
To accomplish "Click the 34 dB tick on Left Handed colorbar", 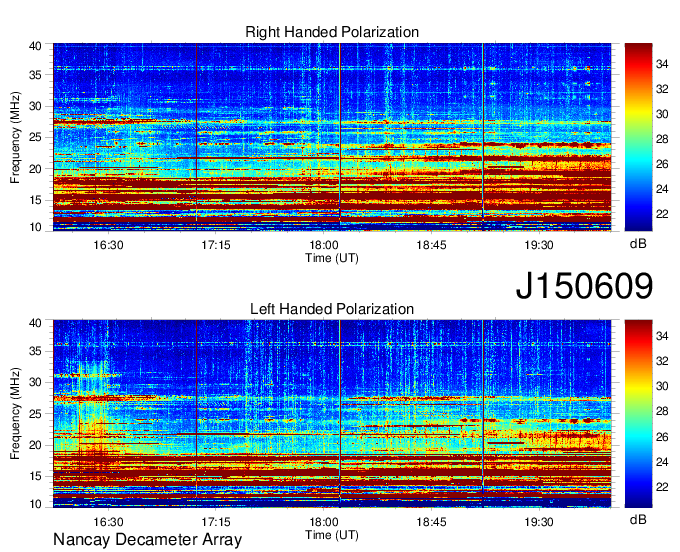I will (662, 336).
